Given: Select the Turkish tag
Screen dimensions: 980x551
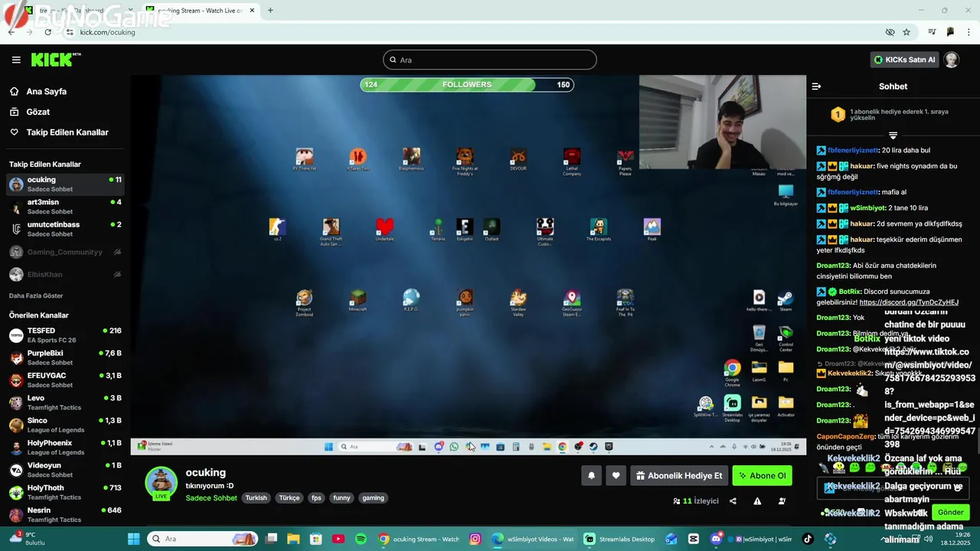Looking at the screenshot, I should pyautogui.click(x=256, y=498).
